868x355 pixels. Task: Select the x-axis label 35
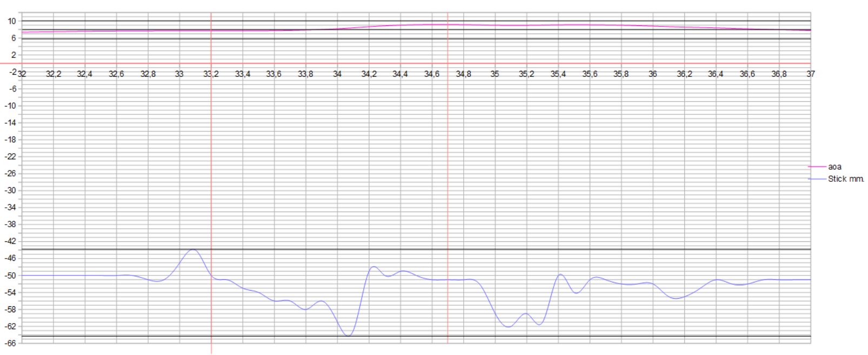coord(495,74)
